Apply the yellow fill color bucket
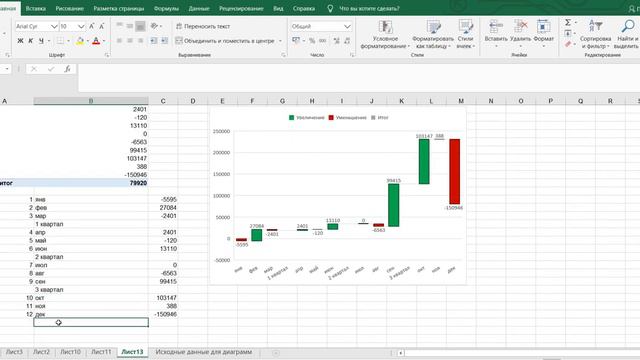Viewport: 640px width, 360px height. 80,41
